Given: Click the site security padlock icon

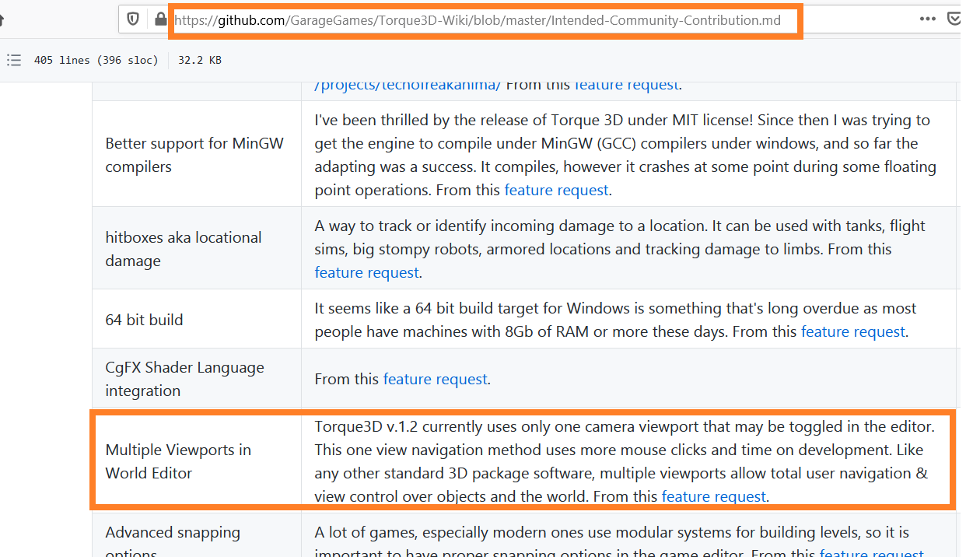Looking at the screenshot, I should tap(159, 19).
